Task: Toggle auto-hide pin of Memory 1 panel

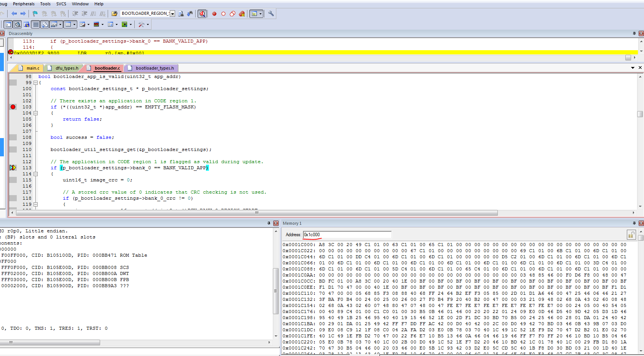Action: [634, 223]
